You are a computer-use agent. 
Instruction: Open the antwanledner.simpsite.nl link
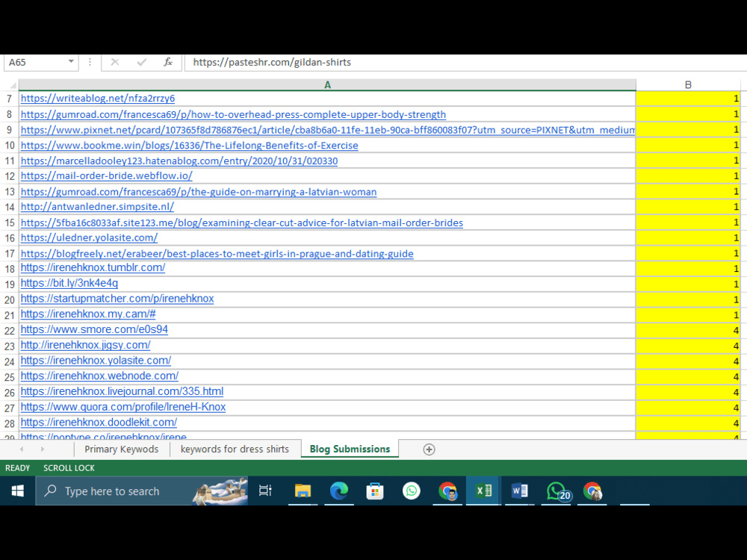pyautogui.click(x=97, y=207)
